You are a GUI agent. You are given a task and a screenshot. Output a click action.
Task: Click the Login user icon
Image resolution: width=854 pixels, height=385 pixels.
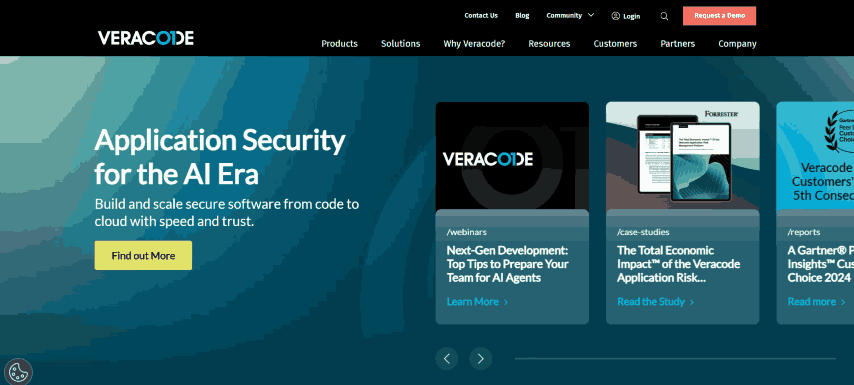(615, 16)
